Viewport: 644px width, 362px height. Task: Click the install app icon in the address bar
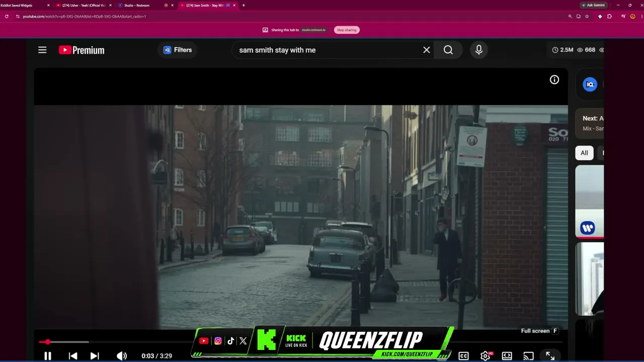[x=579, y=16]
